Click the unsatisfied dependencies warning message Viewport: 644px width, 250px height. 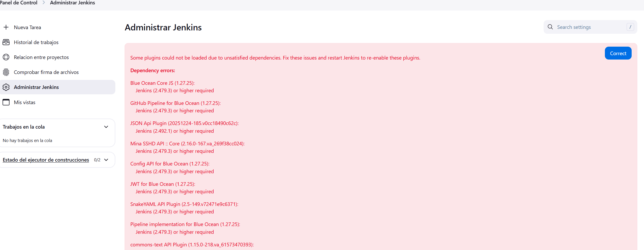(275, 58)
